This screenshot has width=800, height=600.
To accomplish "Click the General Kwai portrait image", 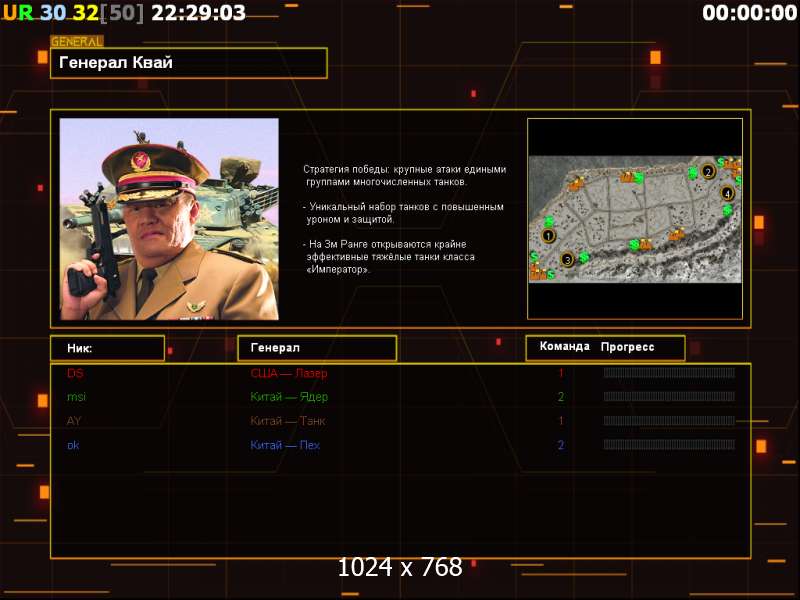I will coord(169,219).
